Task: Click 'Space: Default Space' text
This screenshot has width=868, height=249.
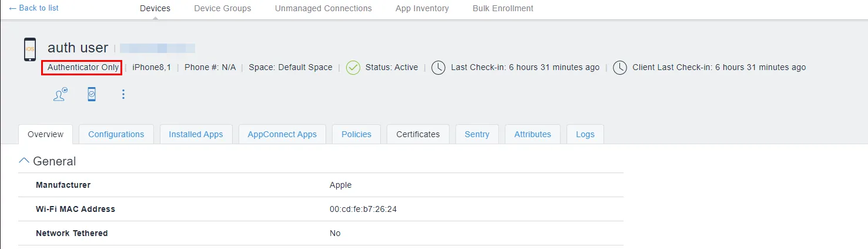Action: (x=290, y=67)
